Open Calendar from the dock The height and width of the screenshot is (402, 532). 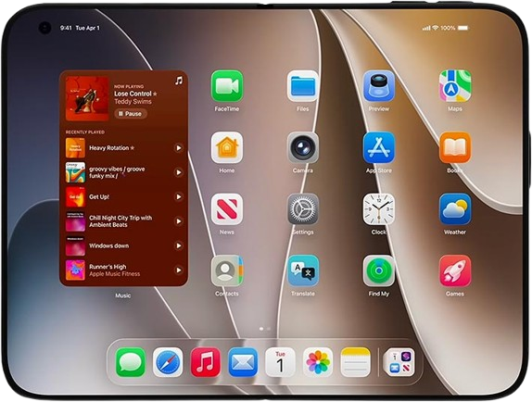[x=280, y=362]
